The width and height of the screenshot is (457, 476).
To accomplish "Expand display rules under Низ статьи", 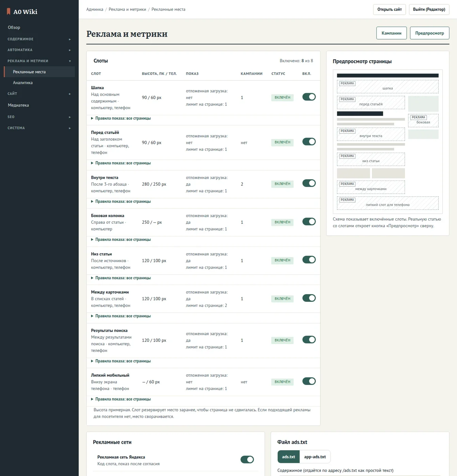I will point(121,278).
